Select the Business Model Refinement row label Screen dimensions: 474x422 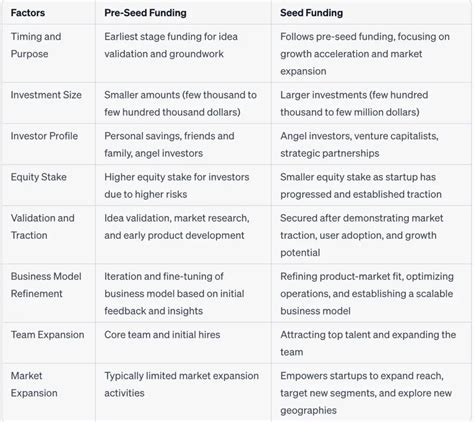(x=46, y=285)
